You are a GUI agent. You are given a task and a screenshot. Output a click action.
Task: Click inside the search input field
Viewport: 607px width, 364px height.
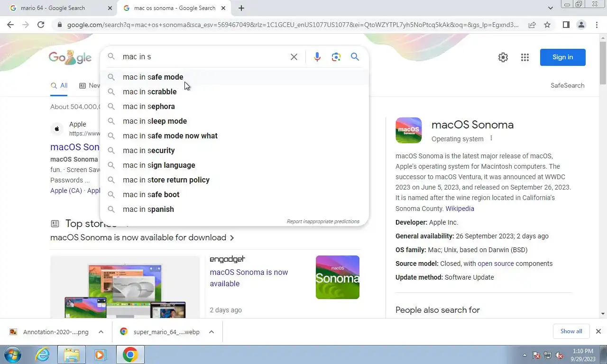point(204,57)
